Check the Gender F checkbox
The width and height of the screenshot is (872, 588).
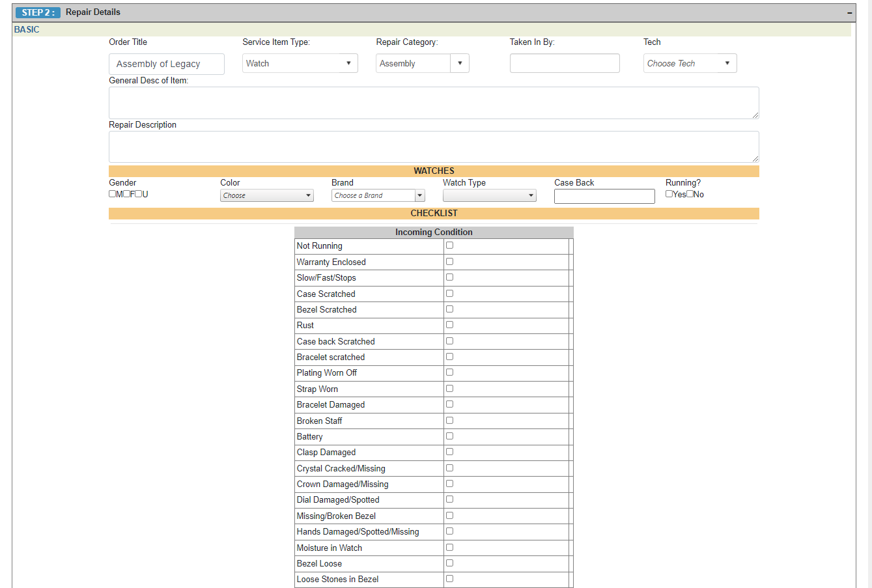(126, 194)
